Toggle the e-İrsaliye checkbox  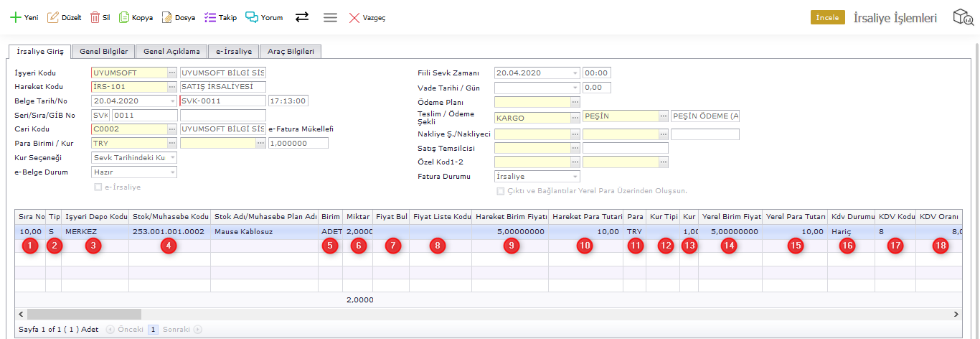[98, 187]
